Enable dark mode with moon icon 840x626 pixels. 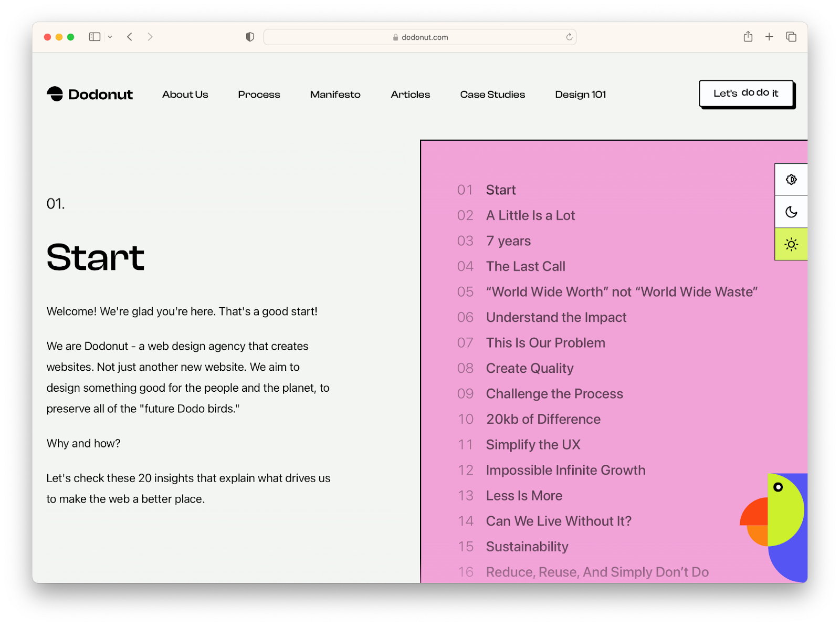(791, 212)
